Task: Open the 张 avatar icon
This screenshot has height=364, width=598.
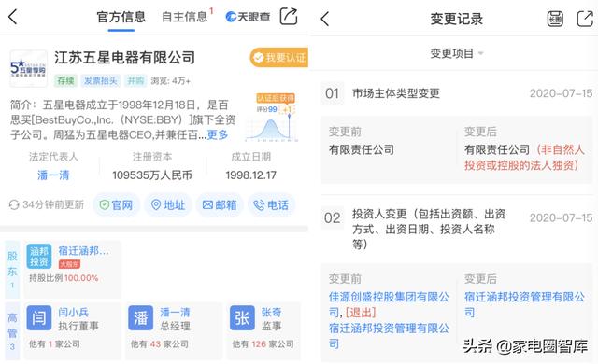Action: coord(242,318)
